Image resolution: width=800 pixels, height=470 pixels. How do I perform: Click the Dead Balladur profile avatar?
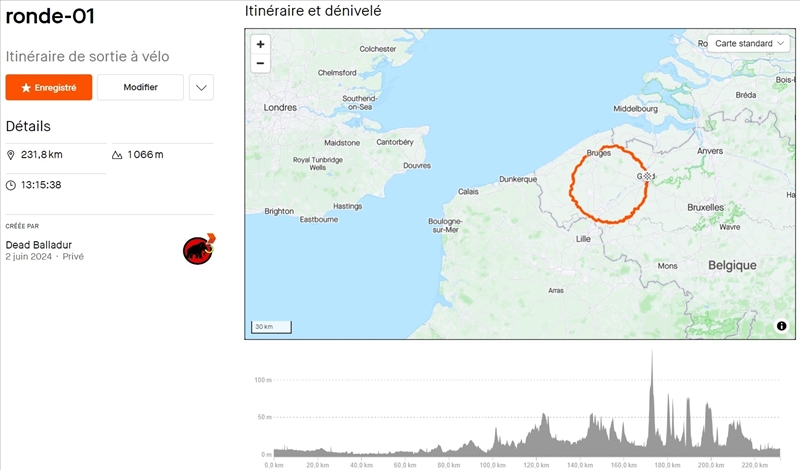[x=199, y=250]
